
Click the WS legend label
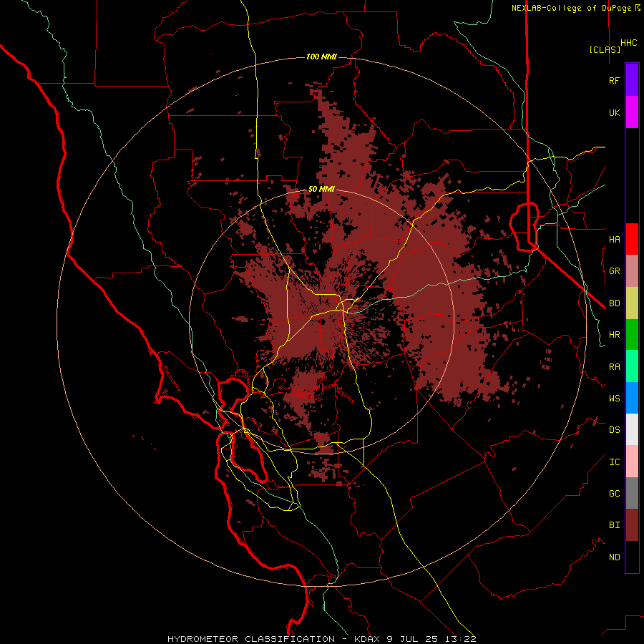pos(614,398)
